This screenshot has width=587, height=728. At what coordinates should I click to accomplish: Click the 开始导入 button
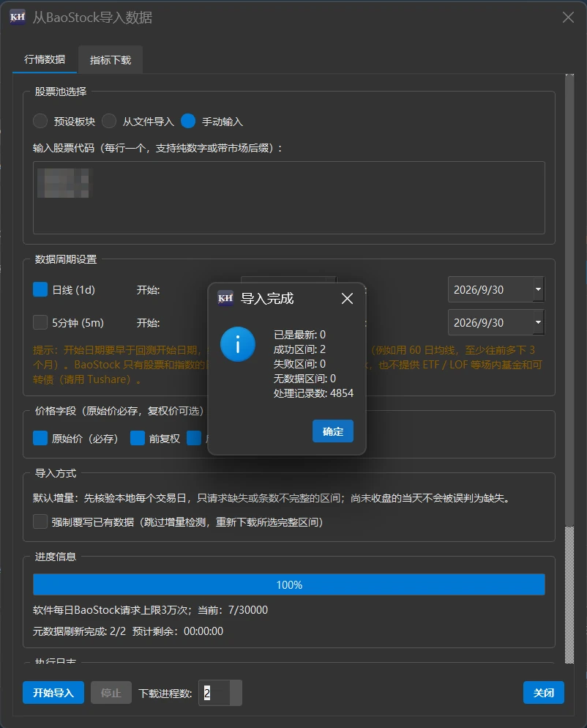click(53, 693)
